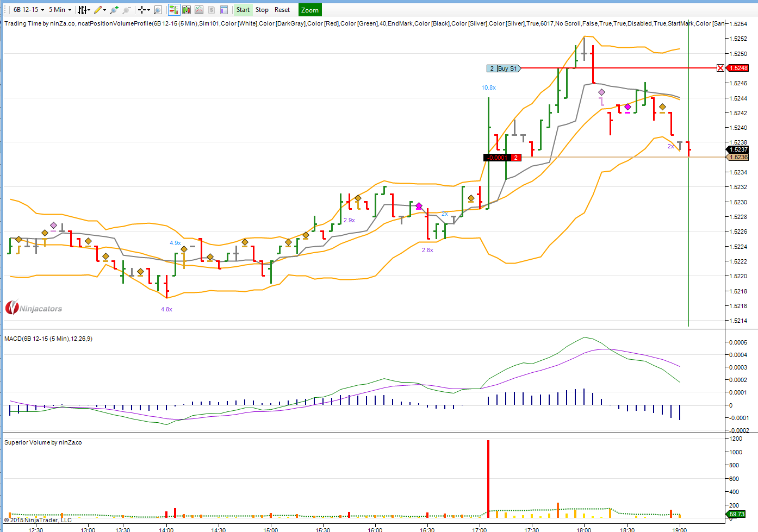Show the data box magnifier icon
Screen dimensions: 758x532
click(158, 10)
